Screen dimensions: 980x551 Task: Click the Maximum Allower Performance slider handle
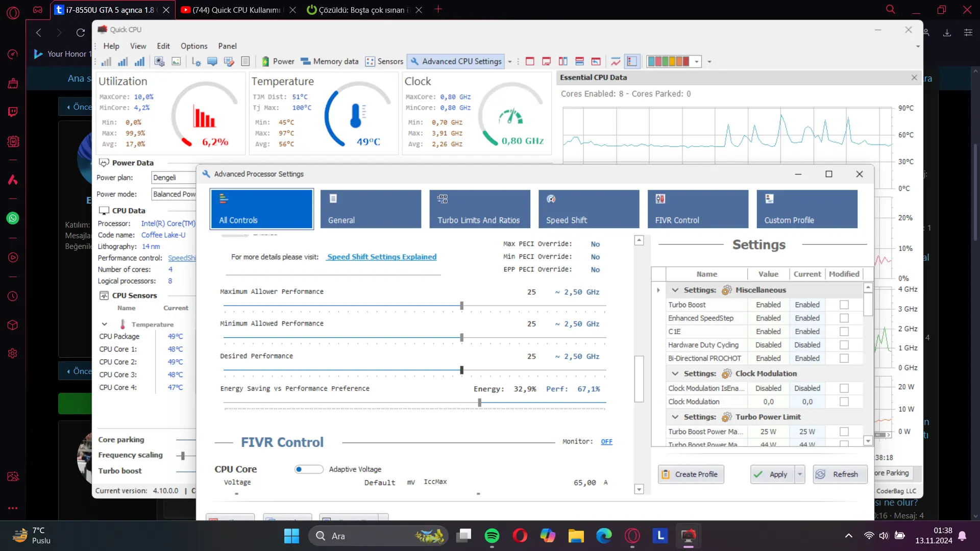pos(461,306)
